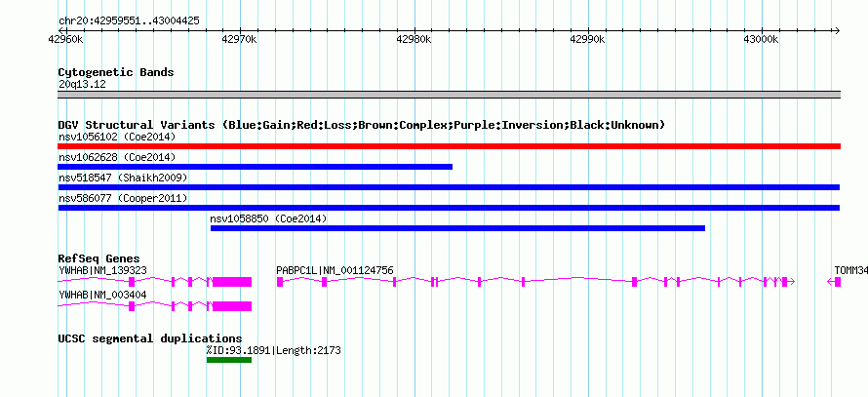
Task: Select the large last exon of YWHAB NM_139323
Action: click(x=232, y=282)
